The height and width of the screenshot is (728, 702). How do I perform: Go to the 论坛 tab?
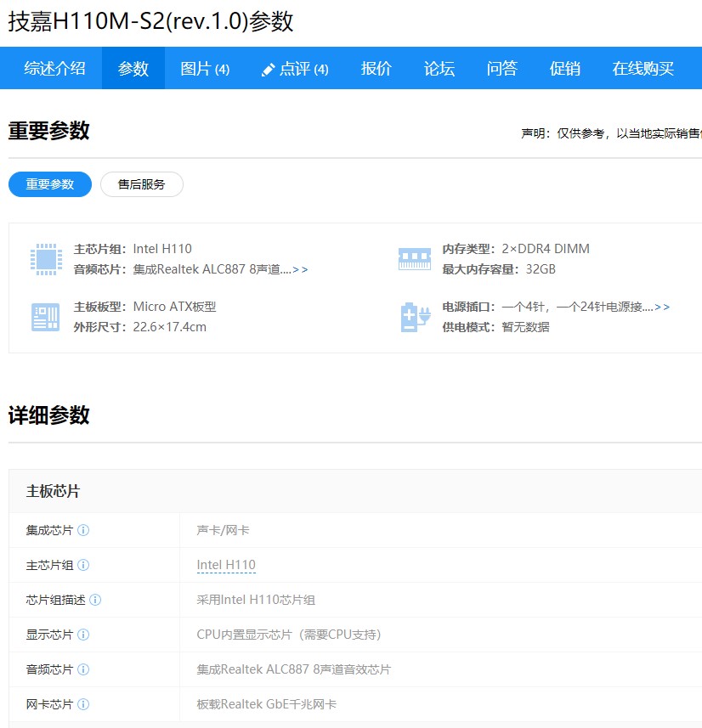439,68
